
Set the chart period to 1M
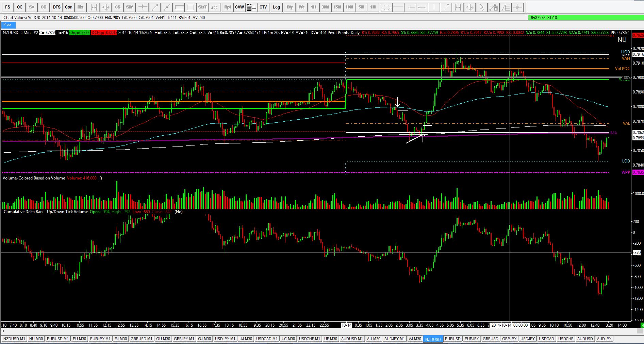click(x=373, y=7)
